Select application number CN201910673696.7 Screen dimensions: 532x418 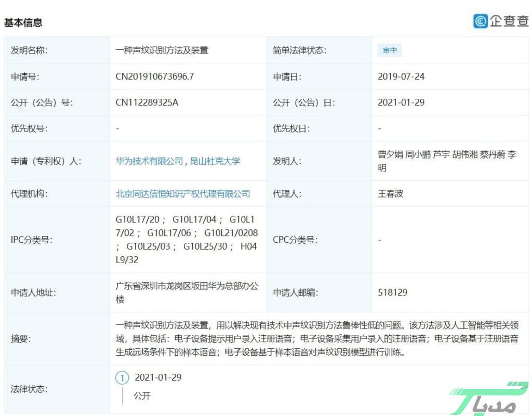coord(154,76)
